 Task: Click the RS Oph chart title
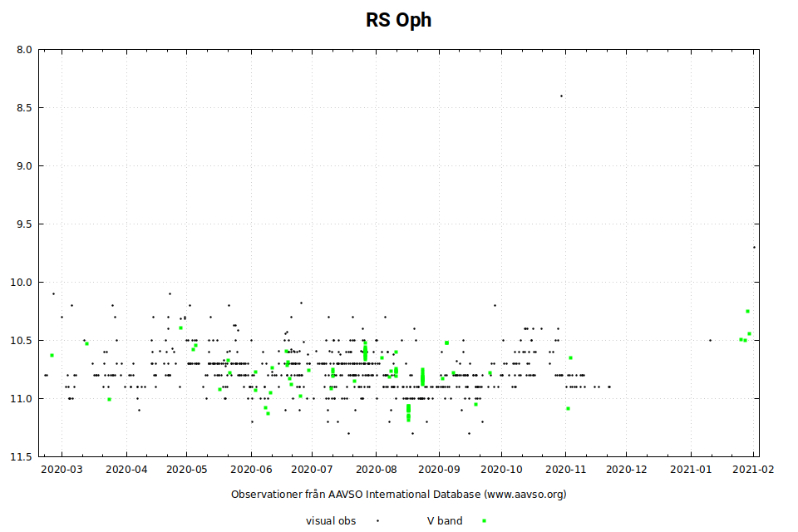(x=398, y=20)
